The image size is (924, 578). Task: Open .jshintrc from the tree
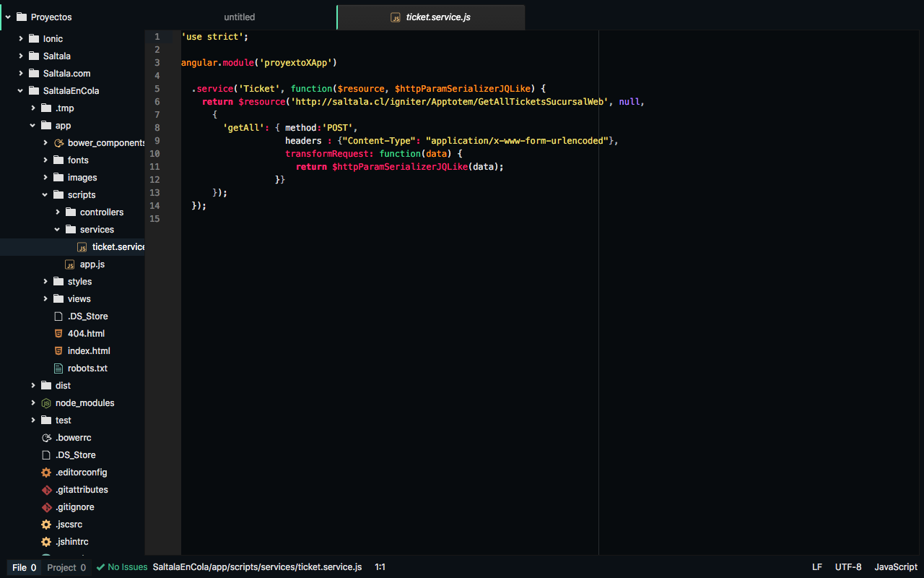point(71,541)
